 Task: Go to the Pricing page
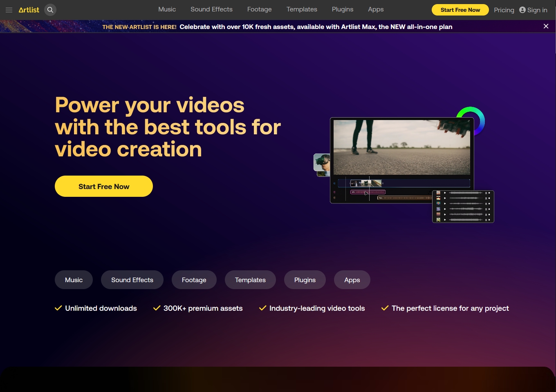tap(504, 10)
